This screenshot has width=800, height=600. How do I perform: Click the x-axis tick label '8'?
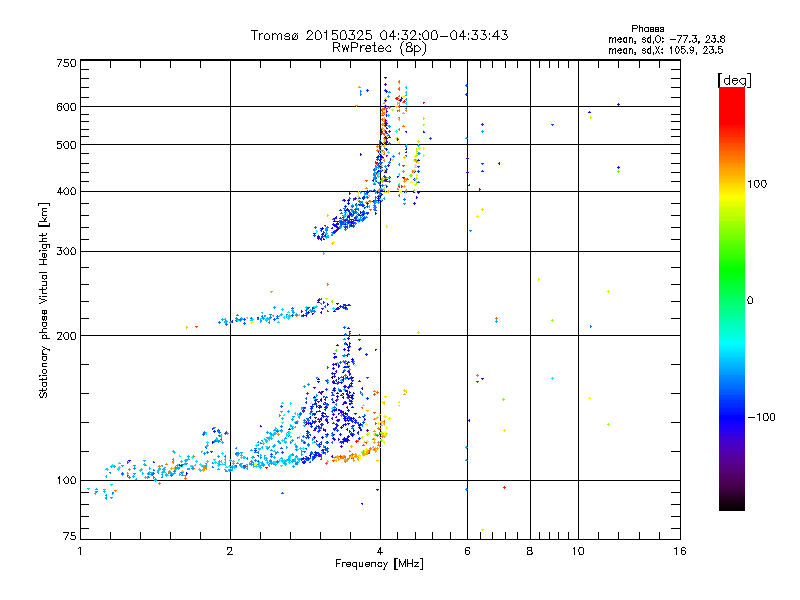(530, 551)
